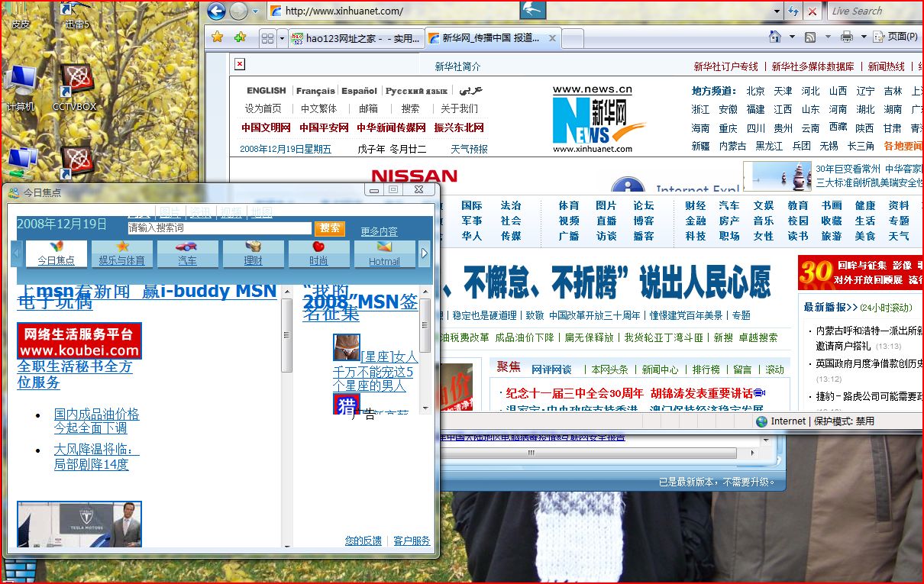The width and height of the screenshot is (924, 584).
Task: Open the 更多内容 link in MSN window
Action: point(379,231)
